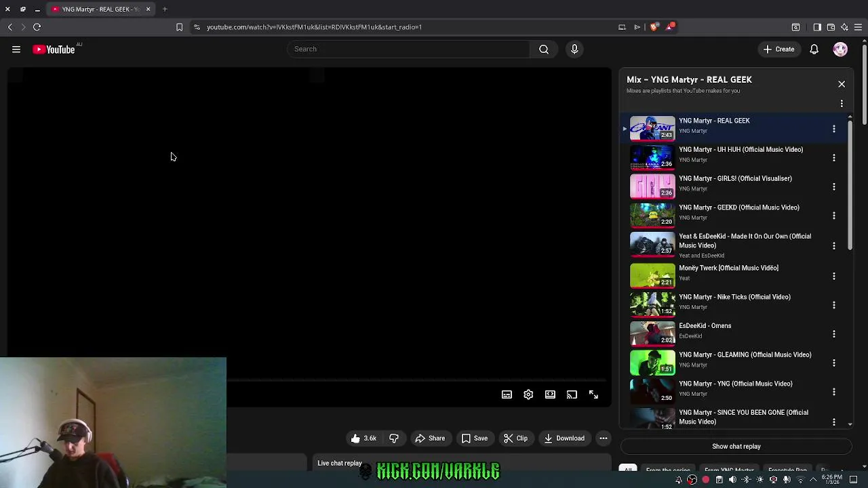Go to YouTube home via logo
This screenshot has height=488, width=868.
54,49
